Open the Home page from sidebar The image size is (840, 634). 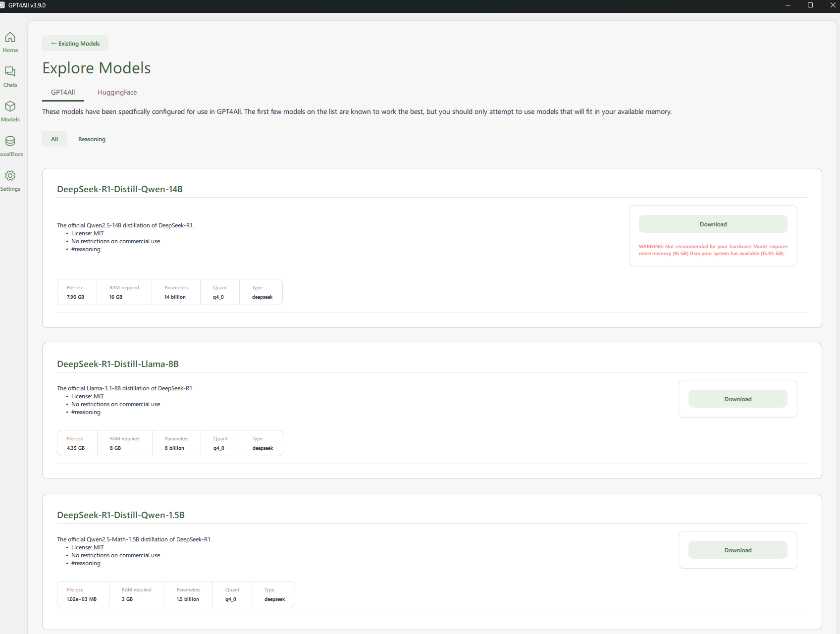pos(10,42)
